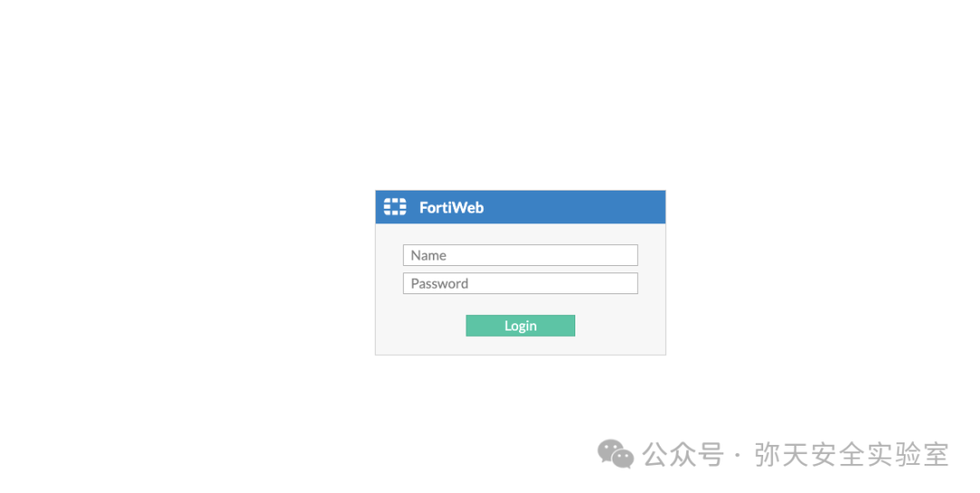Click the right end of the Name field
Screen dimensions: 980x493
coord(628,255)
